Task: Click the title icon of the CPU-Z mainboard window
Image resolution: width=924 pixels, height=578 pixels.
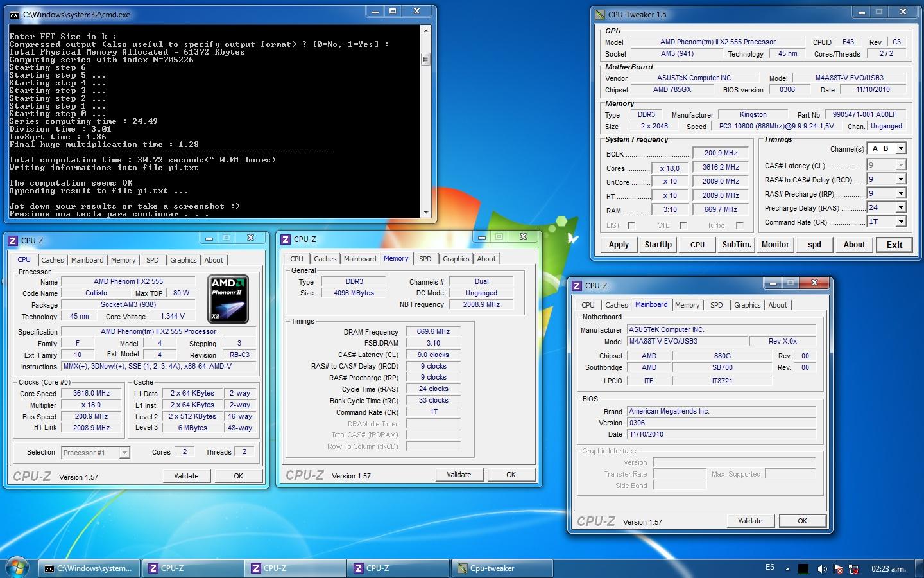Action: (577, 285)
